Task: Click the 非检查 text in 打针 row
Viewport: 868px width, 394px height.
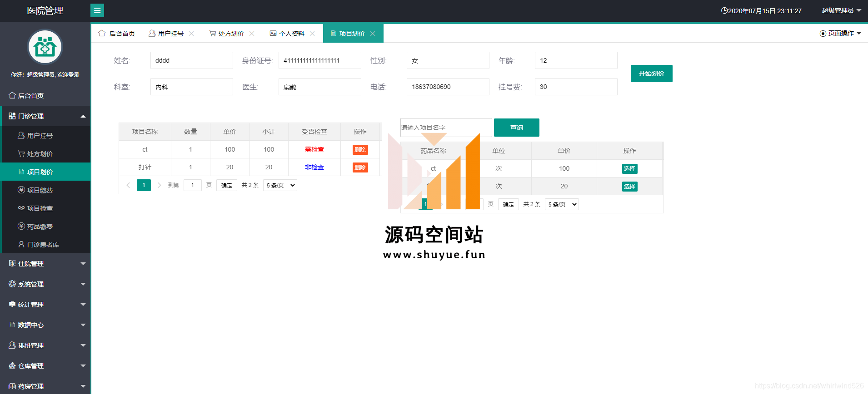Action: click(314, 167)
